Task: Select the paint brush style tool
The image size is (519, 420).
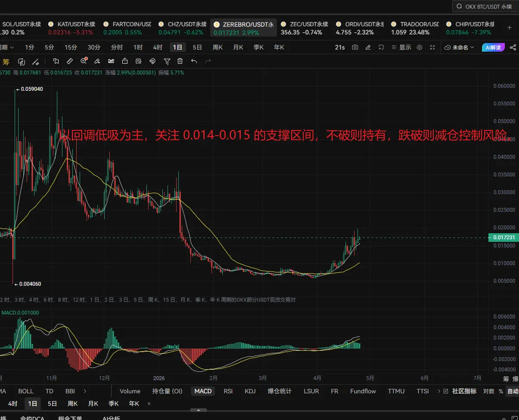Action: point(97,61)
